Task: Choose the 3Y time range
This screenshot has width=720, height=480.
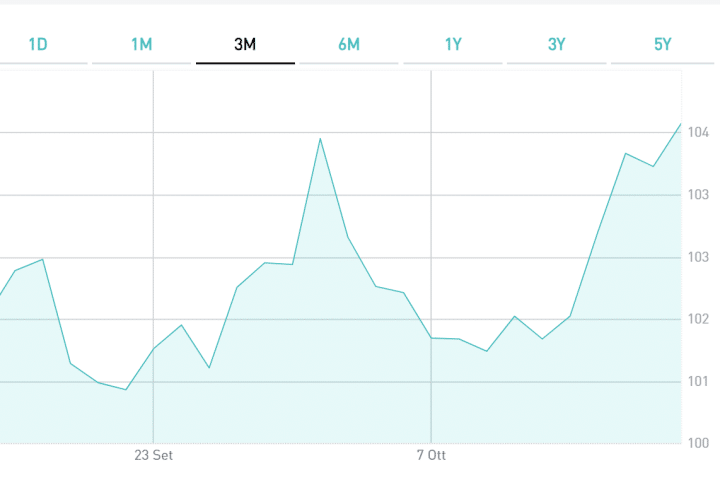Action: click(557, 44)
